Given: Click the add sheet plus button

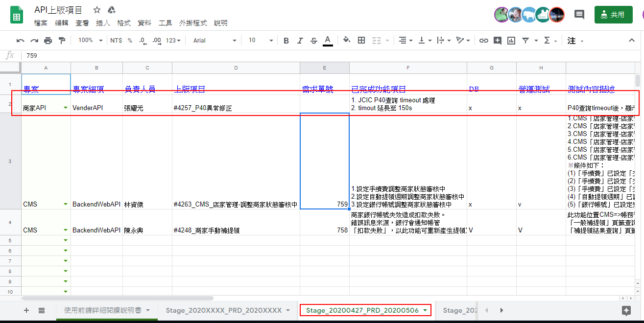Looking at the screenshot, I should coord(26,310).
